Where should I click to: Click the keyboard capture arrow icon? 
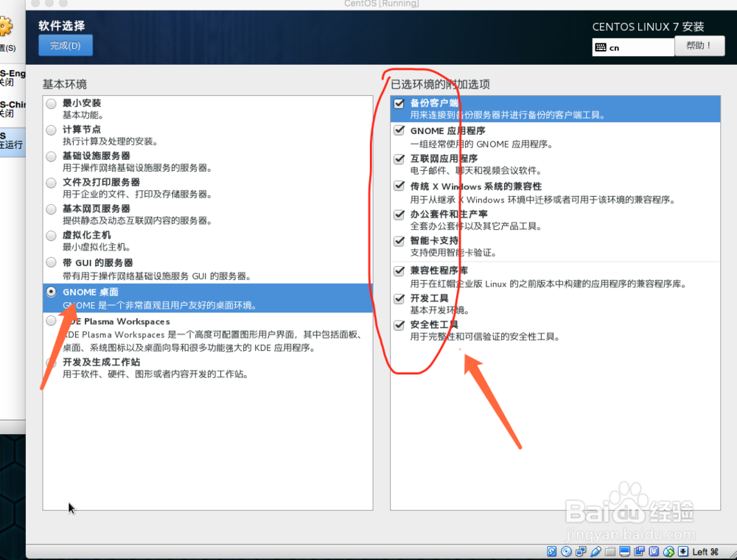(x=683, y=551)
